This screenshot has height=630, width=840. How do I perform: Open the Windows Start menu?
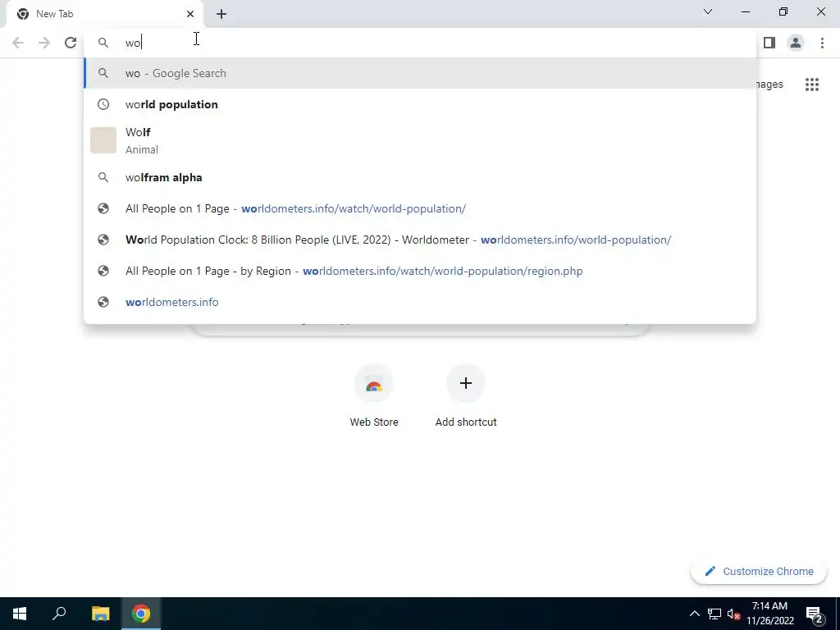(20, 614)
